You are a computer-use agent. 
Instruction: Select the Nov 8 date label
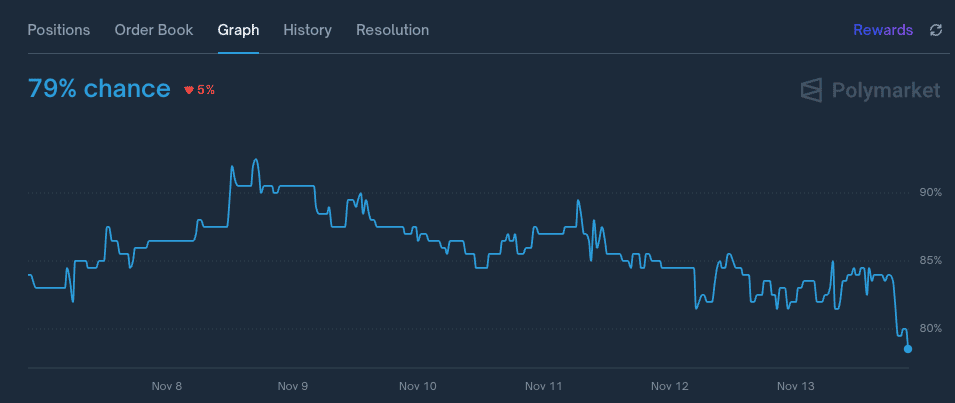coord(167,386)
